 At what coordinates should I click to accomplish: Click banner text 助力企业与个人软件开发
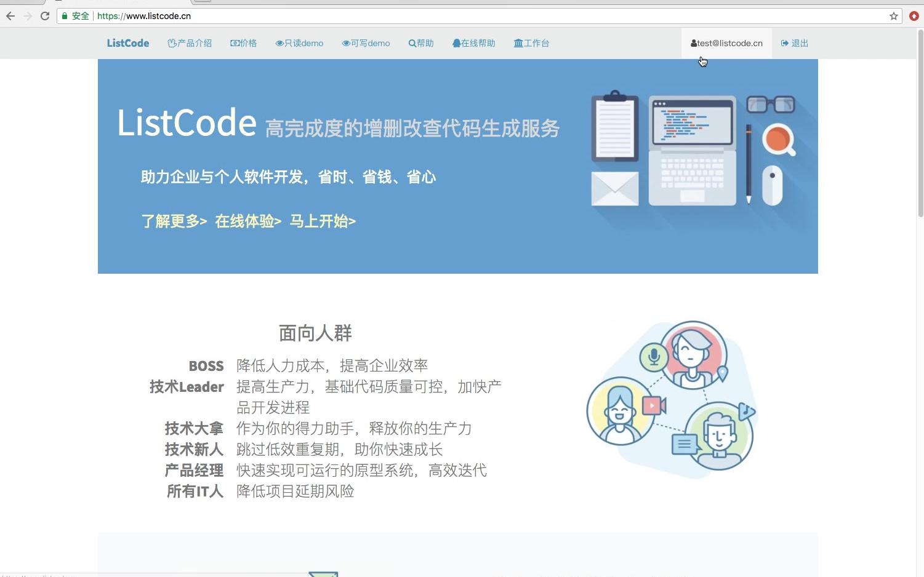pos(222,177)
